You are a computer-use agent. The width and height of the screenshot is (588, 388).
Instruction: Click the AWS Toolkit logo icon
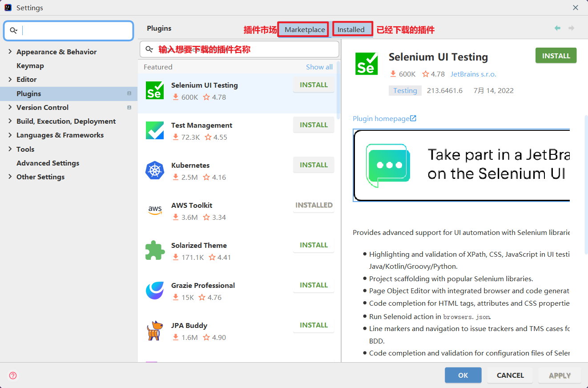tap(155, 210)
